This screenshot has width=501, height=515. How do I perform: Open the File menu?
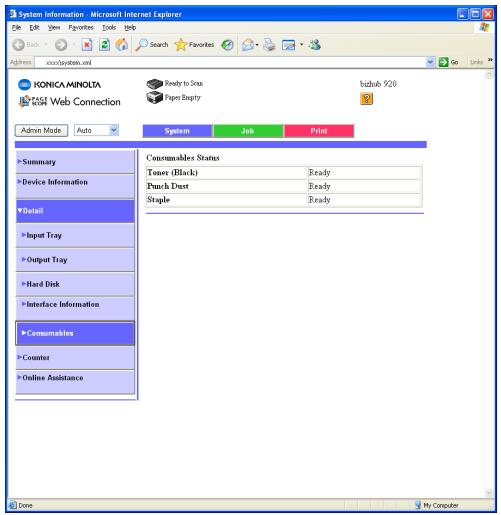tap(16, 28)
